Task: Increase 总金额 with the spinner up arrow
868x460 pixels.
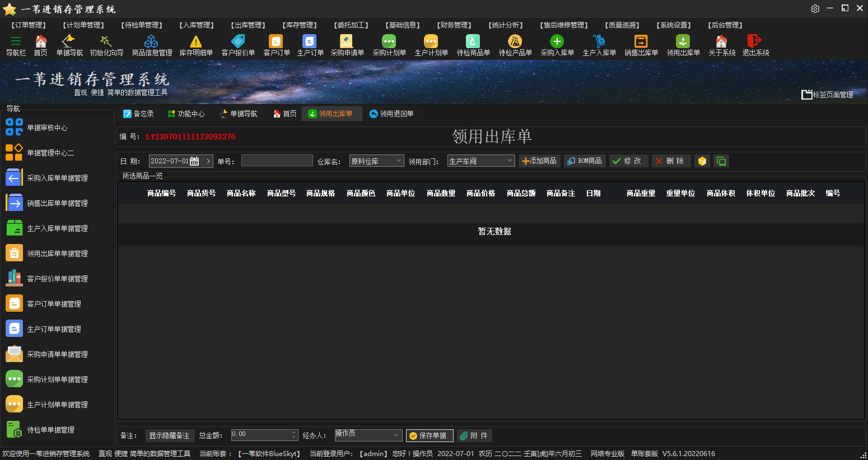Action: pyautogui.click(x=294, y=432)
